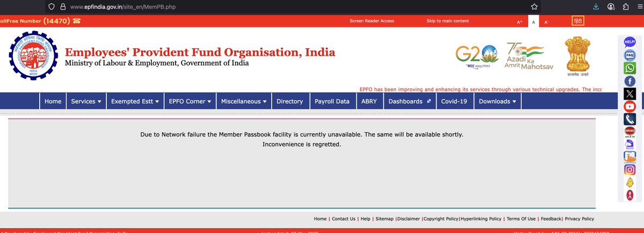Open the footer Contact Us link
Image resolution: width=644 pixels, height=233 pixels.
point(343,219)
